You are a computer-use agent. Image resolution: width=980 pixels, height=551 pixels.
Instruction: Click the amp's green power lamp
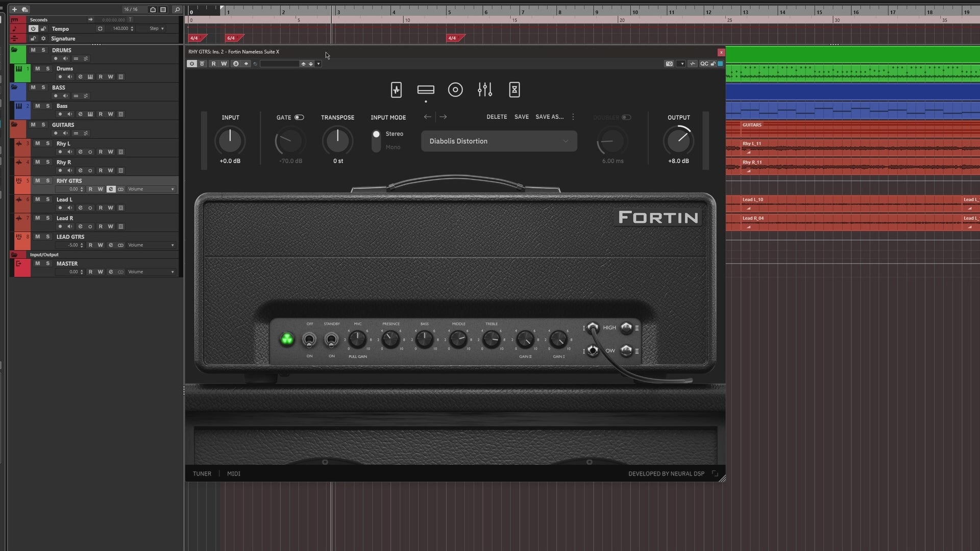coord(287,339)
